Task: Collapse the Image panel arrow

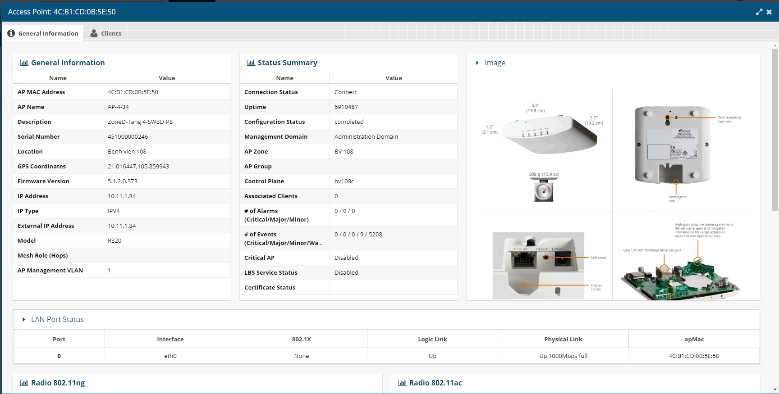Action: pos(477,63)
